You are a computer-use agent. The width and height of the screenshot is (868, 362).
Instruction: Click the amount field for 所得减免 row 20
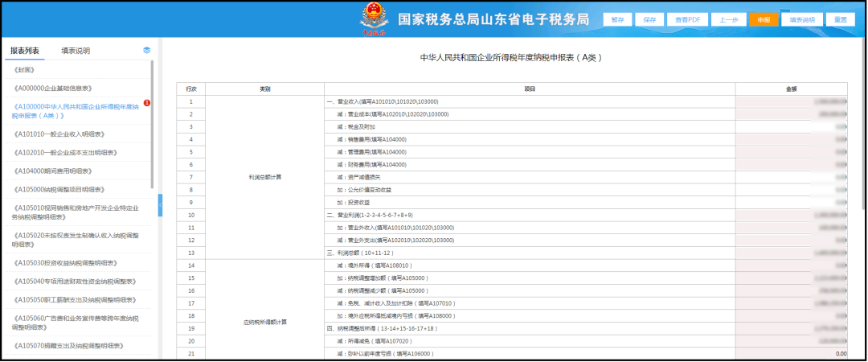click(791, 342)
